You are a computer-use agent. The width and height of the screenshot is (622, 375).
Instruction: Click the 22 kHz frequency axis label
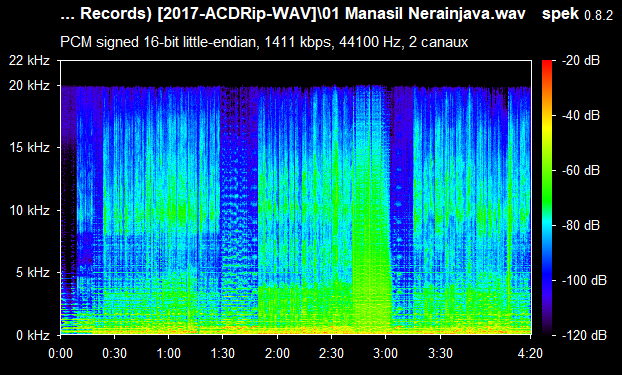[x=29, y=61]
